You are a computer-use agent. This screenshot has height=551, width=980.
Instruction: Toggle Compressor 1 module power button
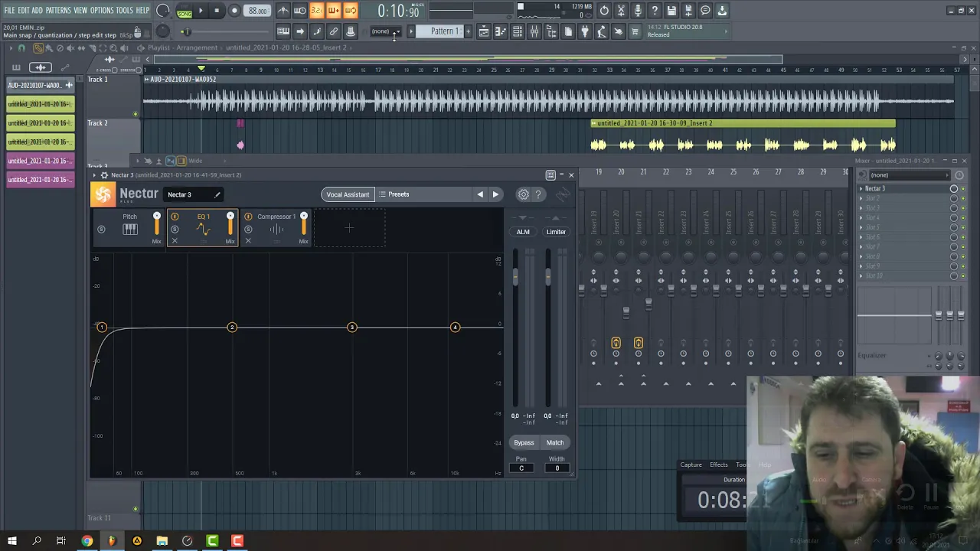coord(248,217)
